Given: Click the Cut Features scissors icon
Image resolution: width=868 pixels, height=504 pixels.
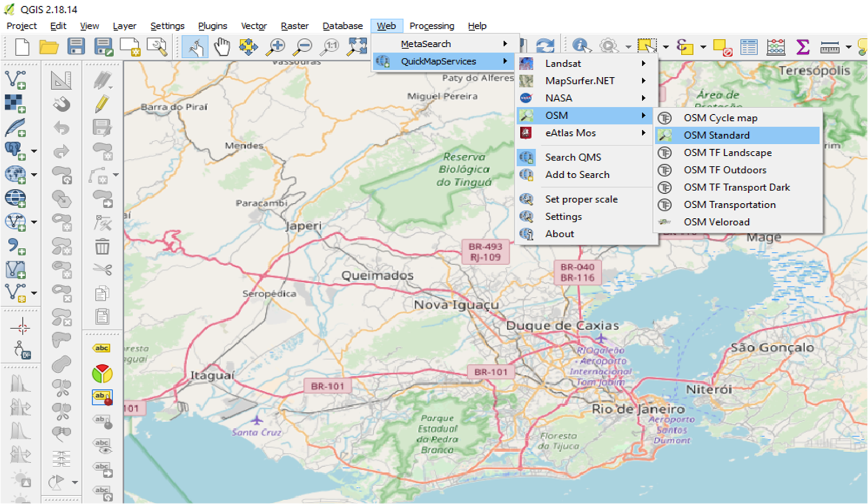Looking at the screenshot, I should (102, 270).
